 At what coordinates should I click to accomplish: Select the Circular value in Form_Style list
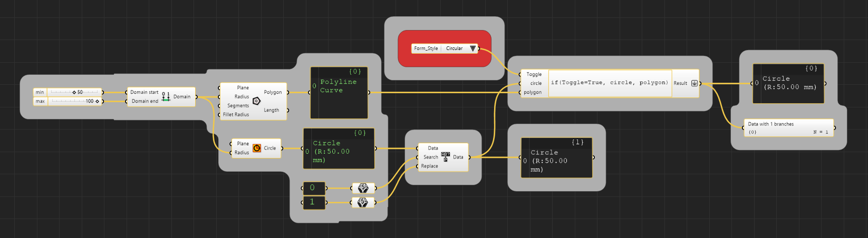point(455,48)
